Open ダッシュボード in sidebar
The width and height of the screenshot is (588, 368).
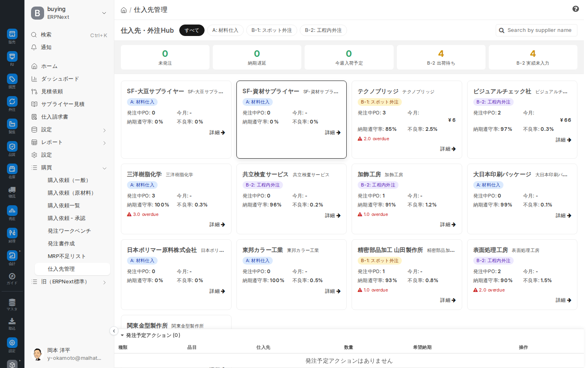pos(69,79)
